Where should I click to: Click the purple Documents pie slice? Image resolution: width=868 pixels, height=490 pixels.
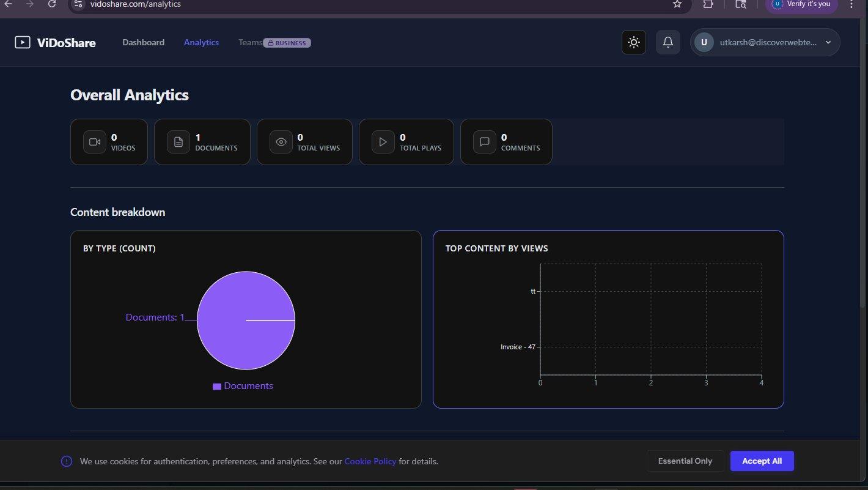click(246, 321)
